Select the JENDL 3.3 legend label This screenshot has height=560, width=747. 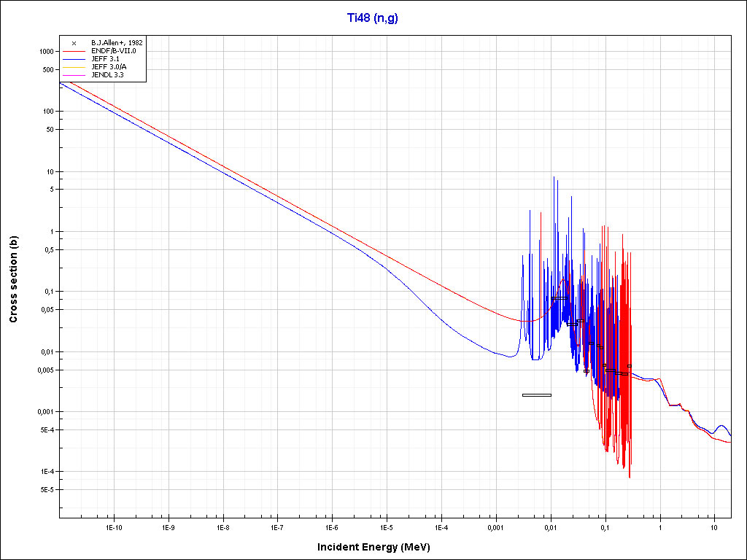pyautogui.click(x=107, y=74)
